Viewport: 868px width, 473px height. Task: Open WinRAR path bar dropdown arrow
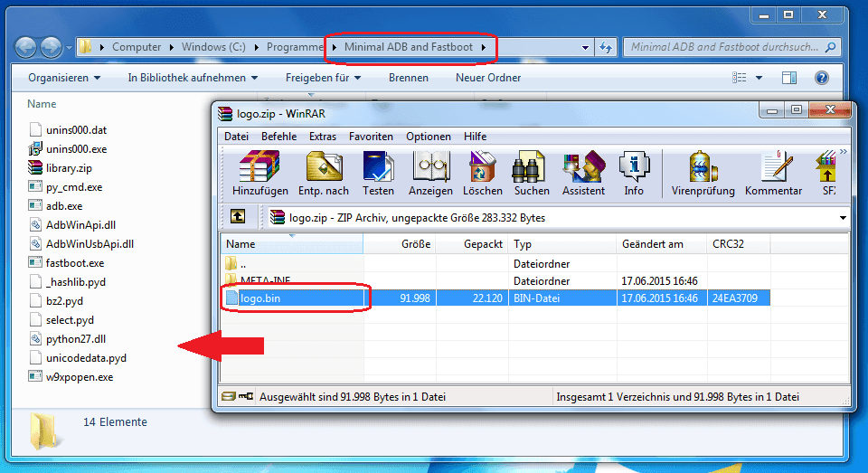tap(843, 218)
